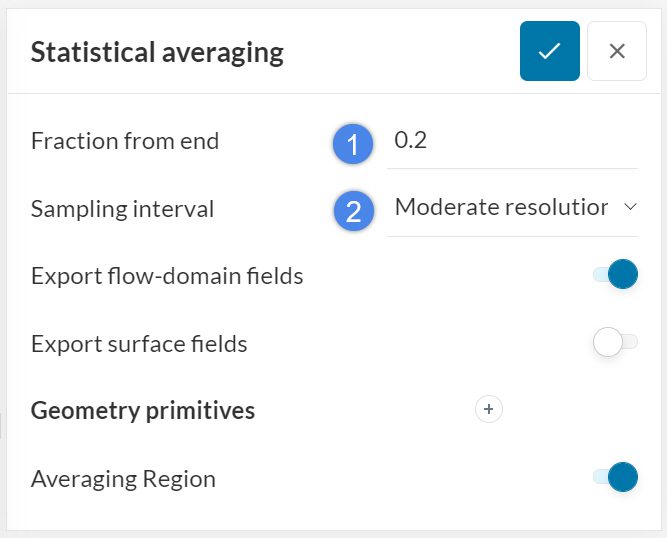
Task: Disable Export flow-domain fields toggle
Action: [x=615, y=274]
